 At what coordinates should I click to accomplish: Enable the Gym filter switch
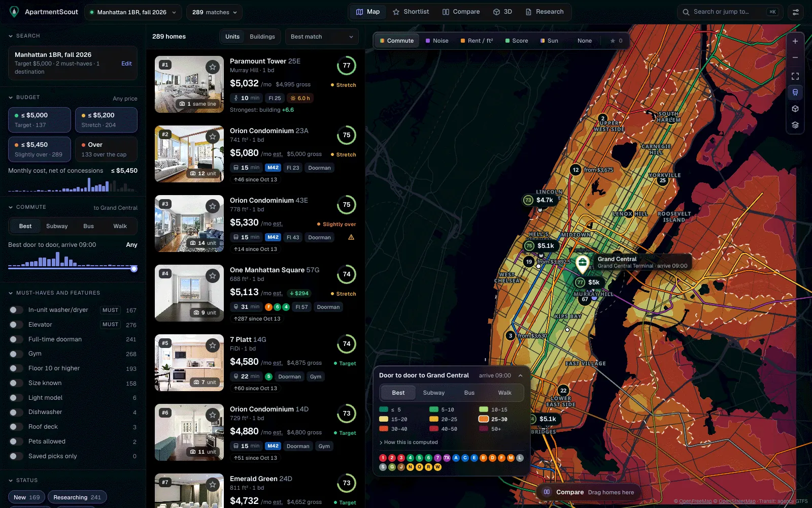(16, 354)
